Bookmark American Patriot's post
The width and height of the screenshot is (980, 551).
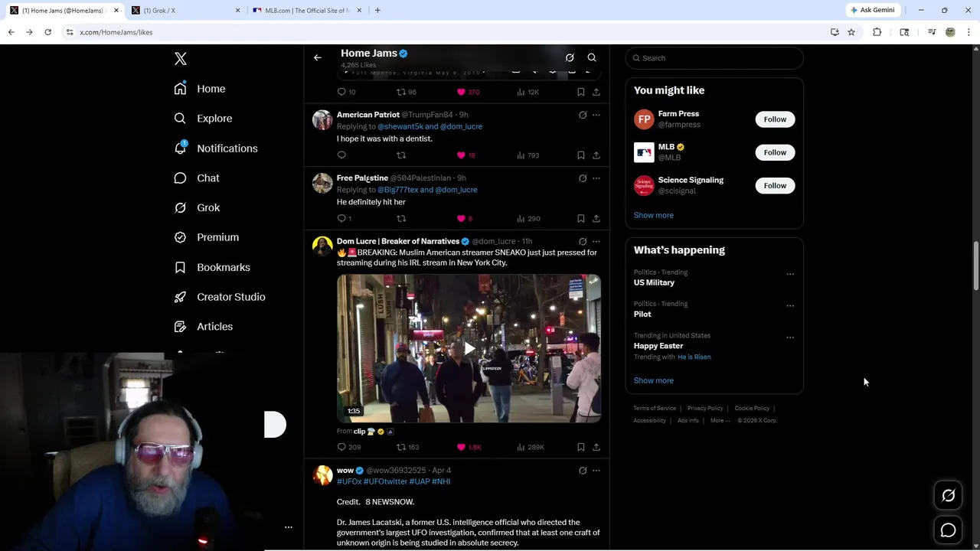point(581,155)
